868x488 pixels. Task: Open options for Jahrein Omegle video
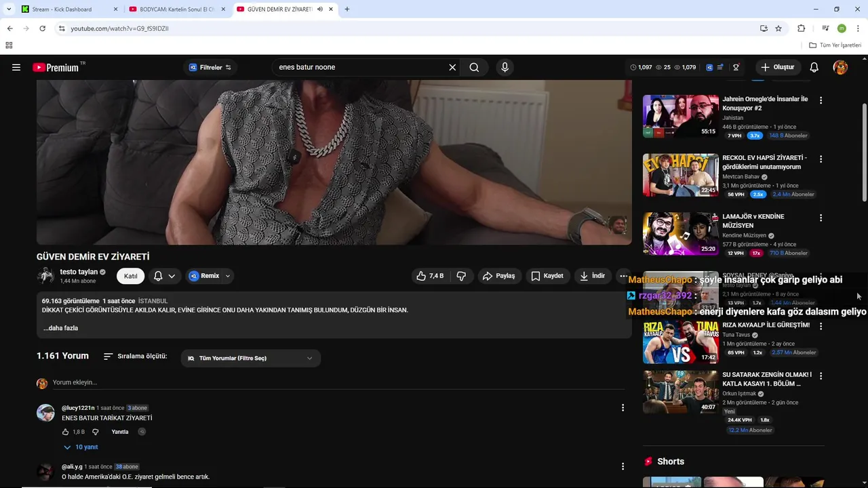[x=821, y=100]
